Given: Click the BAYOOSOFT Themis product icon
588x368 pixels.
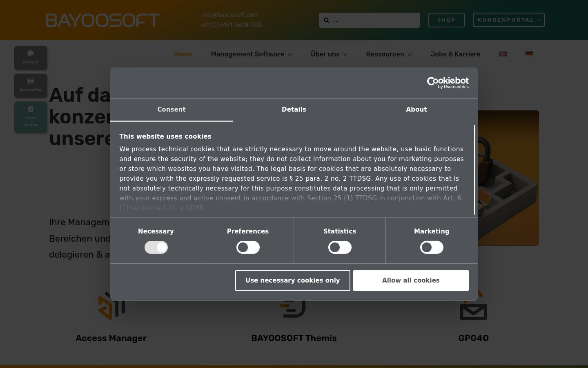Looking at the screenshot, I should [293, 309].
